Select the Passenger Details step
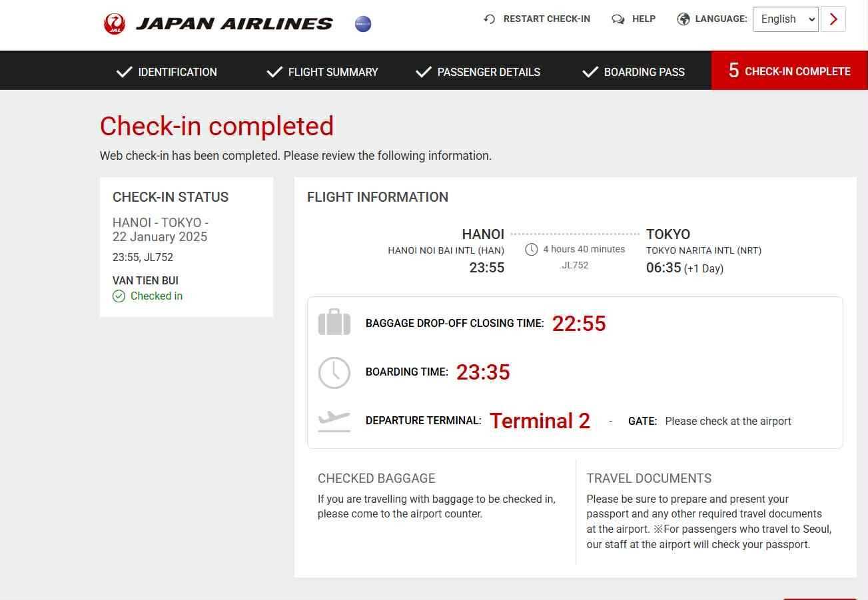 point(478,72)
